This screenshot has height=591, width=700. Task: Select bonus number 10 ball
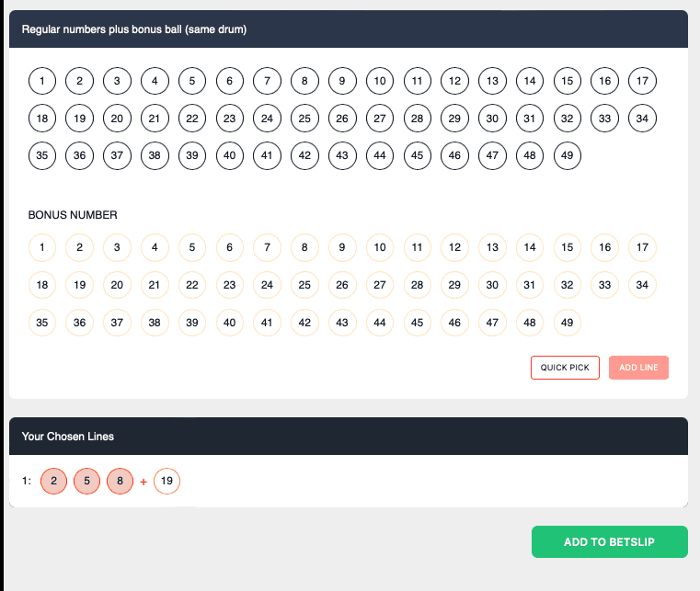coord(380,247)
